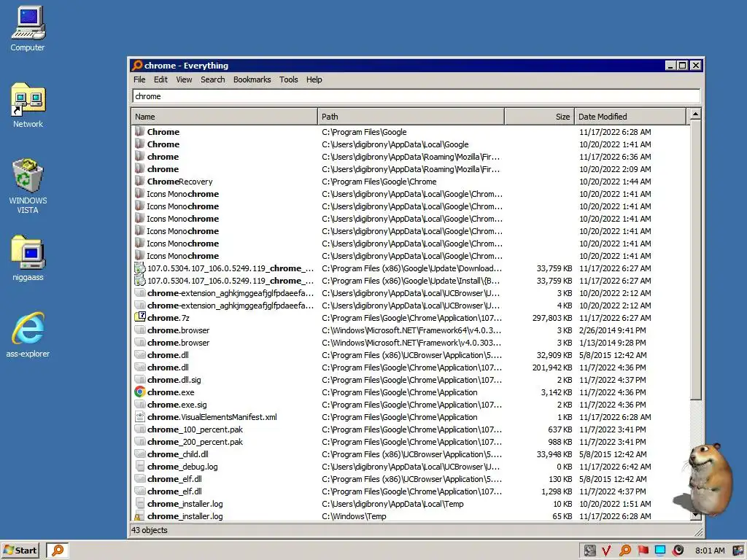Image resolution: width=747 pixels, height=560 pixels.
Task: Select the chrome_elf.dll 1,298 KB row name
Action: coord(174,491)
